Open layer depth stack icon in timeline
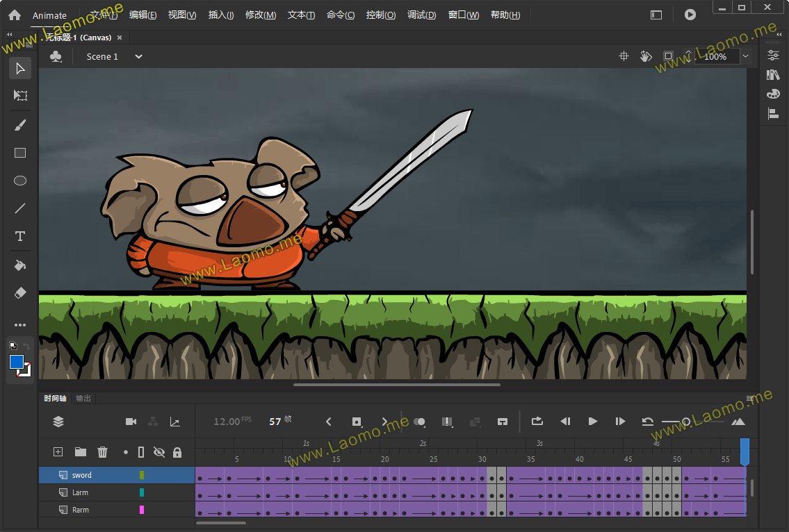 click(x=58, y=422)
